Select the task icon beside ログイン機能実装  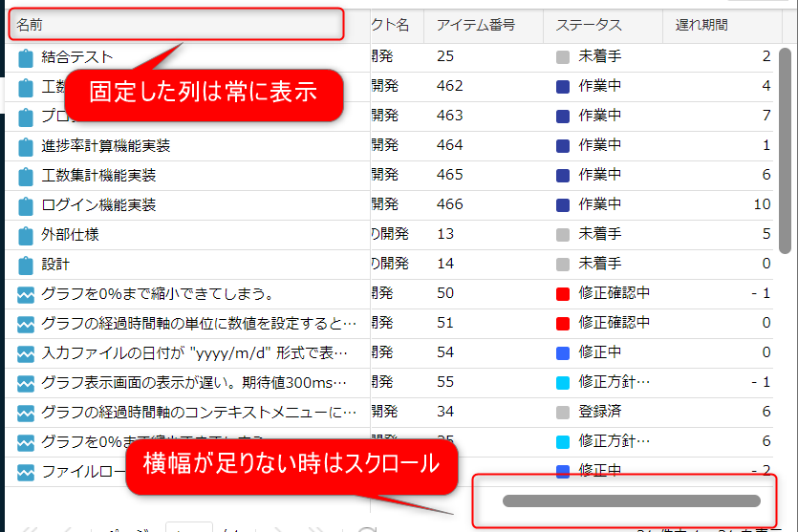pyautogui.click(x=26, y=205)
